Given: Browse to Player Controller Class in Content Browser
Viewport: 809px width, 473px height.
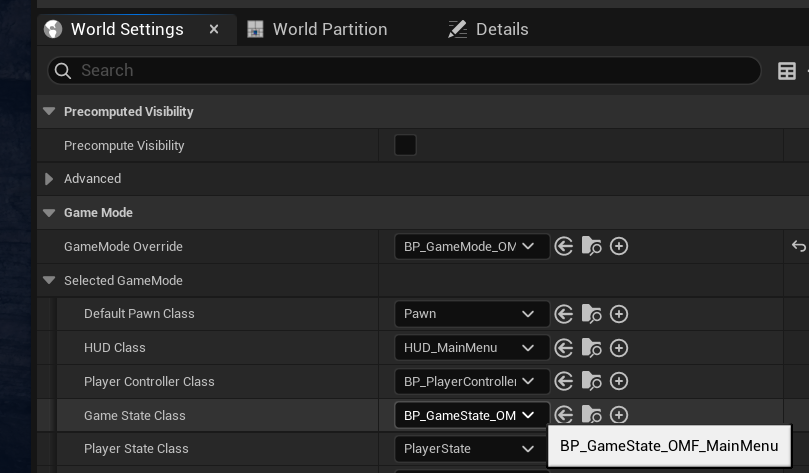Looking at the screenshot, I should pyautogui.click(x=591, y=382).
